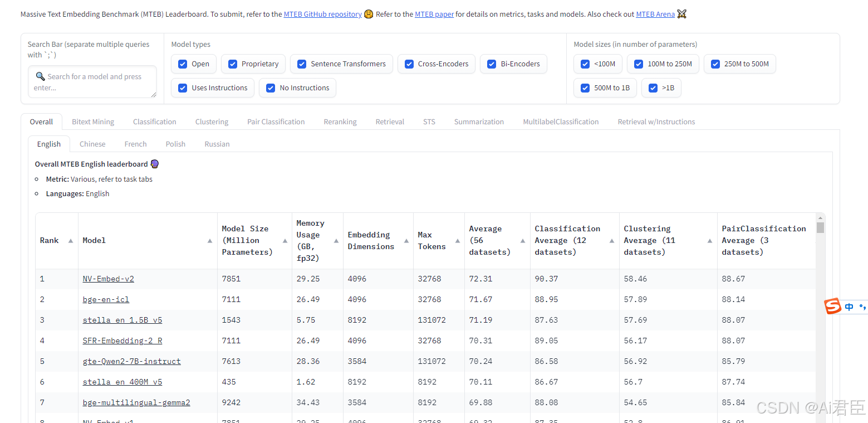Select the Overall tab

(42, 122)
